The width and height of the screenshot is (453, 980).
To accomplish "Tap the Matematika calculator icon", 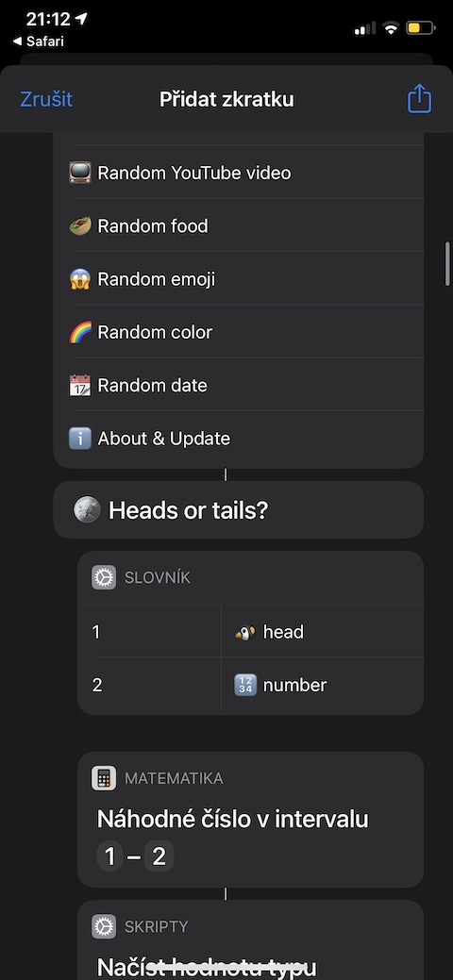I will (104, 778).
